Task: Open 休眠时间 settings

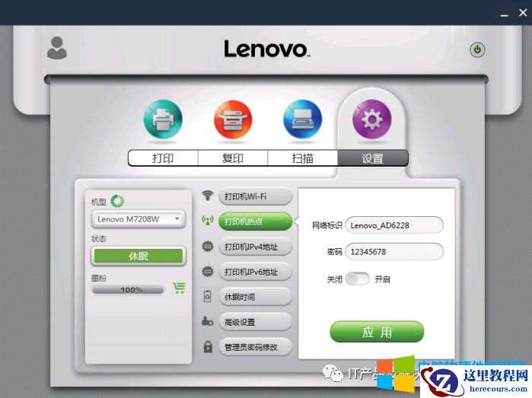Action: [x=256, y=297]
